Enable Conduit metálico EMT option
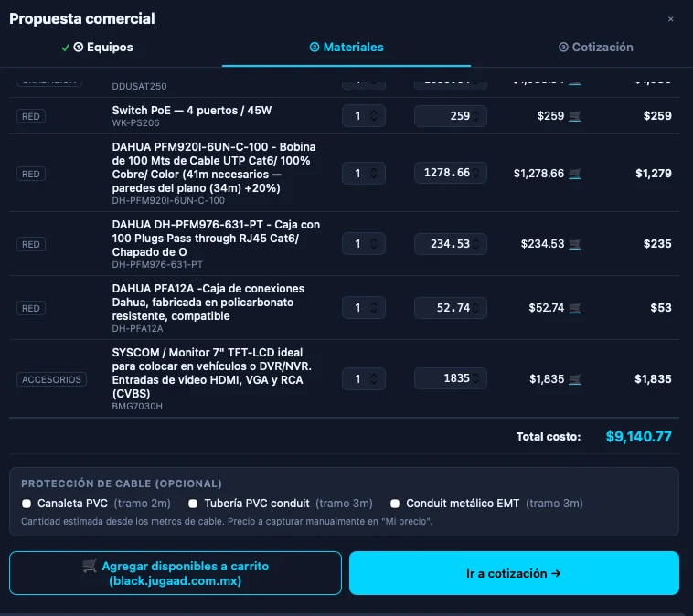 point(395,504)
